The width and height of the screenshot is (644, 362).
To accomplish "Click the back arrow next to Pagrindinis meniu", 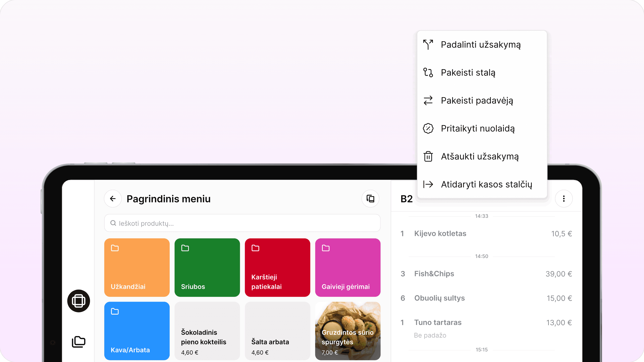I will [113, 199].
